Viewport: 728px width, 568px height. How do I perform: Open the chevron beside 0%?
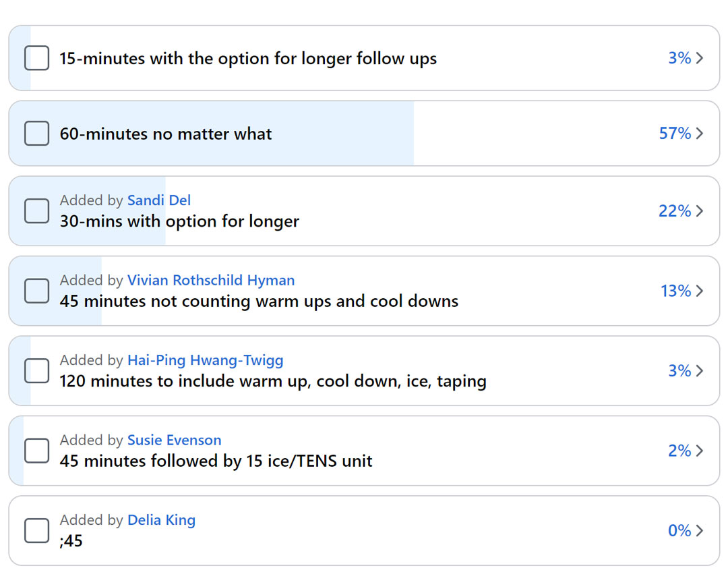700,531
